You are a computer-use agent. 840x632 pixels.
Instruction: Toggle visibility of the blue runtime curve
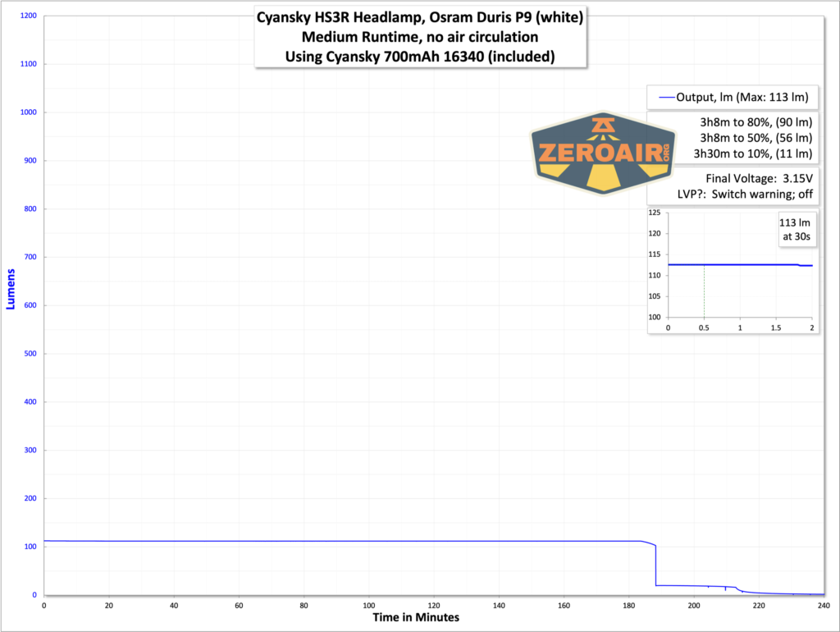[328, 542]
